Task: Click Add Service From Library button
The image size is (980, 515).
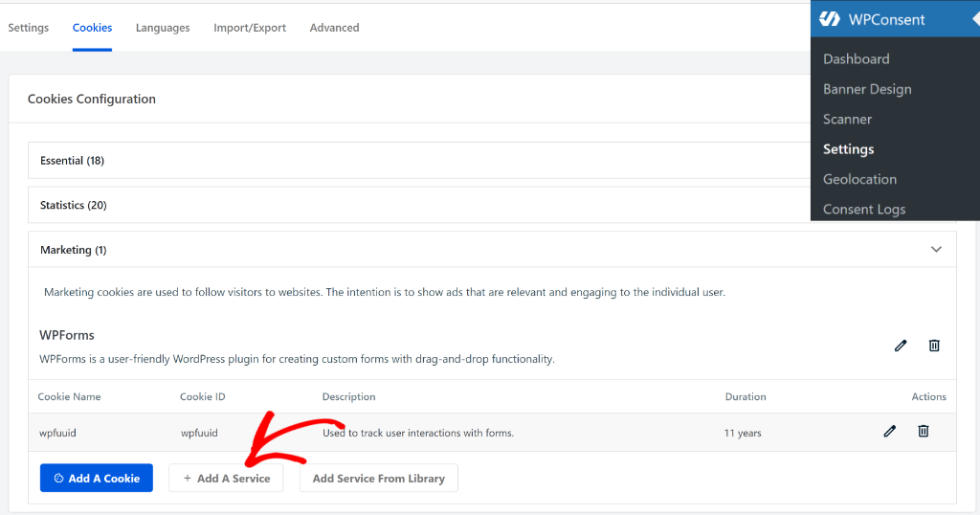Action: [x=379, y=478]
